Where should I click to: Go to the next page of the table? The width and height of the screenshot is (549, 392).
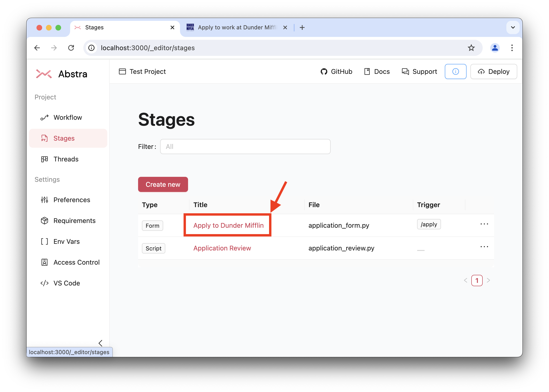488,281
